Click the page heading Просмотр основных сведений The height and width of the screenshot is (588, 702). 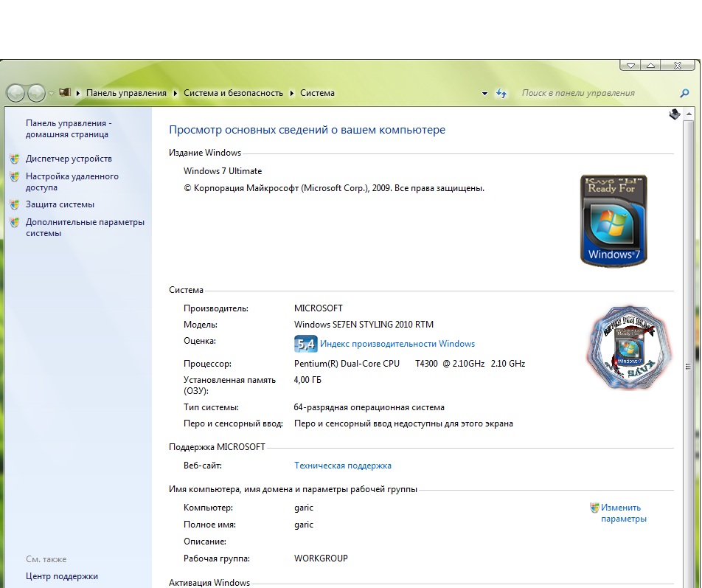[x=307, y=130]
